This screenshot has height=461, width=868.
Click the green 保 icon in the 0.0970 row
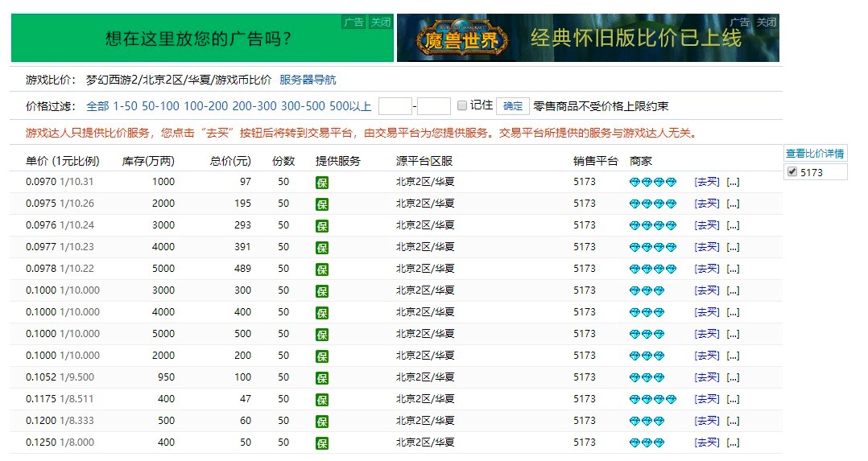(322, 183)
